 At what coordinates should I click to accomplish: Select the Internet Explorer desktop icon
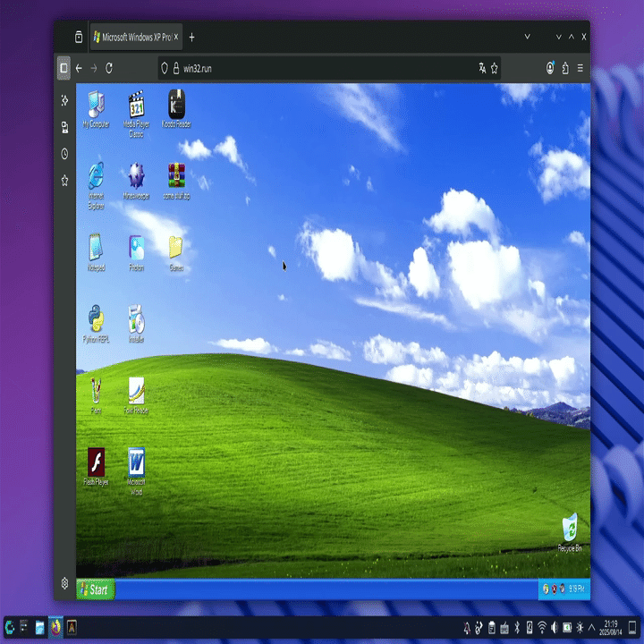96,186
